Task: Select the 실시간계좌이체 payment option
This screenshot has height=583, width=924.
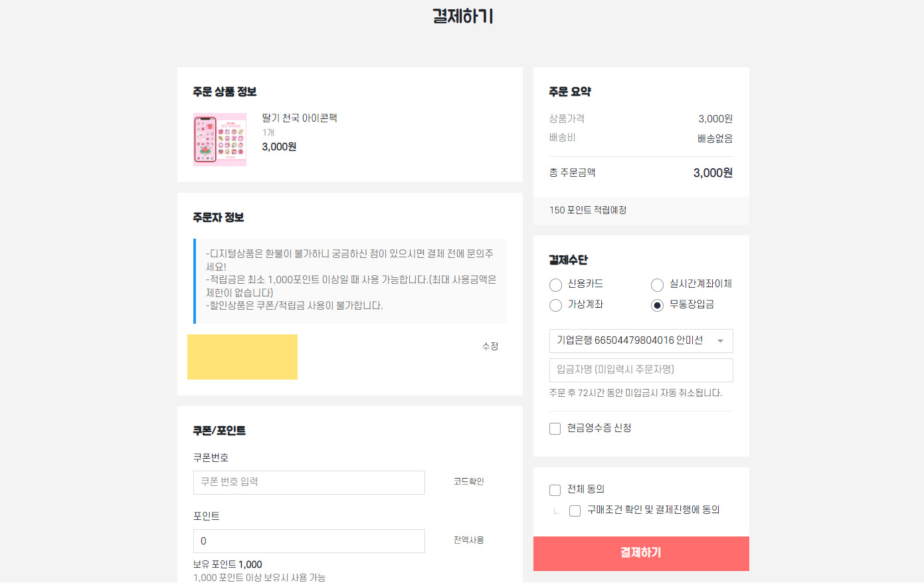Action: pos(658,285)
